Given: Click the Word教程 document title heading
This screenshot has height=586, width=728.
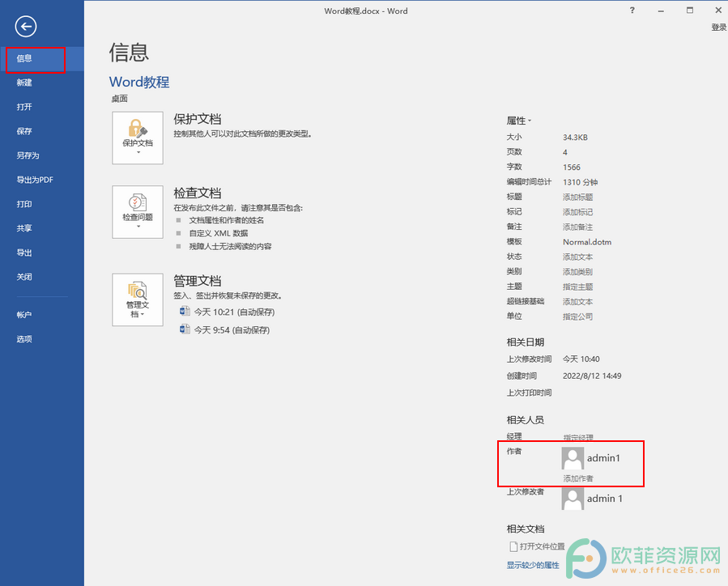Looking at the screenshot, I should 139,82.
